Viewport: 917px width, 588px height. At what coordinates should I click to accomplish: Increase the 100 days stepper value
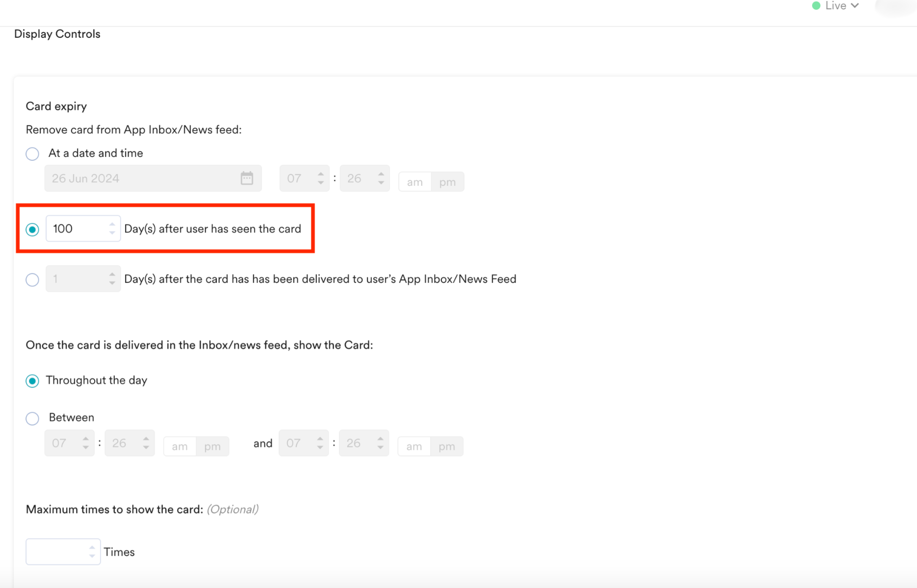pyautogui.click(x=112, y=224)
